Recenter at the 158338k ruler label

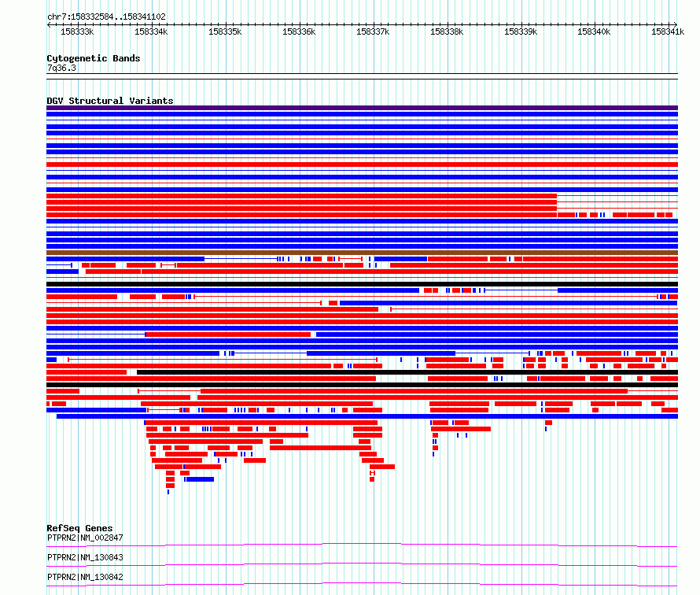447,31
